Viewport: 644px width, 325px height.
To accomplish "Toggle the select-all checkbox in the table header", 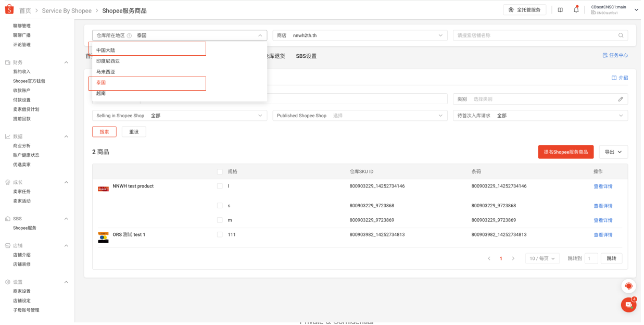I will (220, 171).
